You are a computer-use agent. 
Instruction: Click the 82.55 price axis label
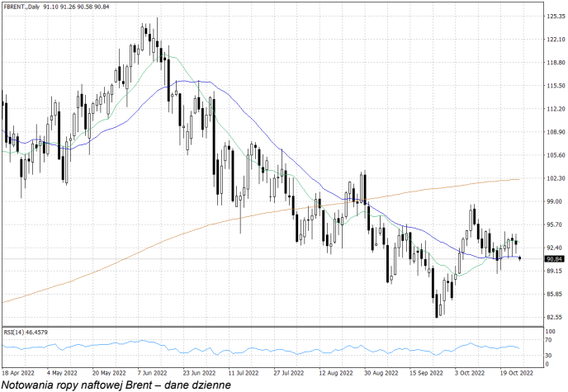[554, 317]
